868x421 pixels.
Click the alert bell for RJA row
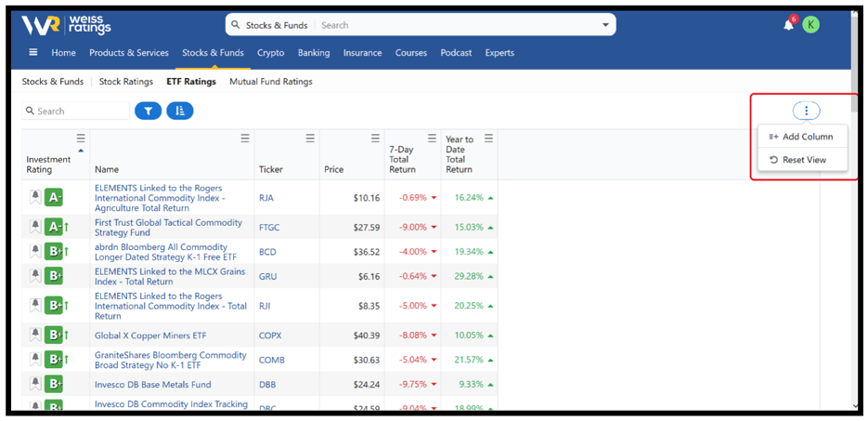(35, 197)
